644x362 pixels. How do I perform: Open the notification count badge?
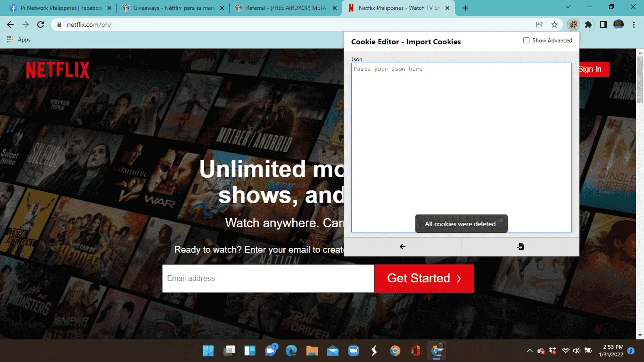(631, 351)
